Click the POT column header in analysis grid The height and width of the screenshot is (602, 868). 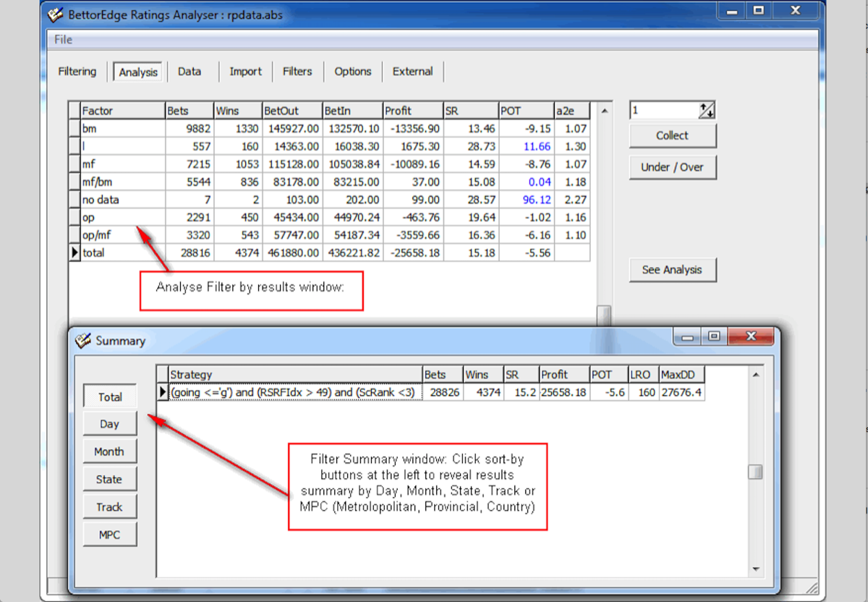526,111
